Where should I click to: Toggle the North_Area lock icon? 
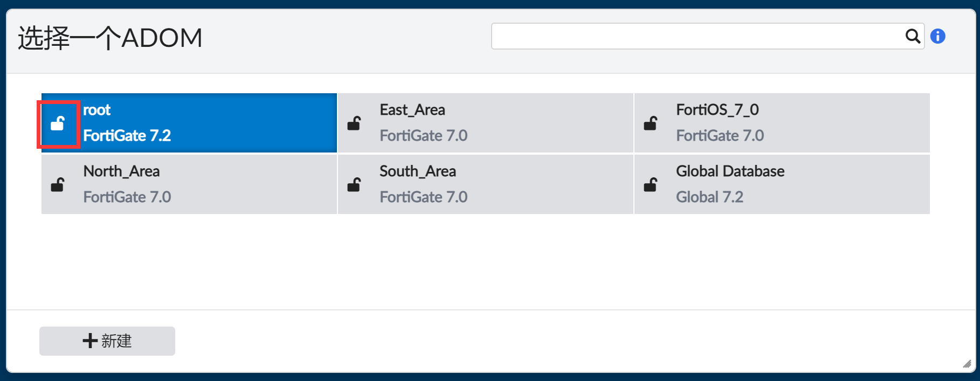point(58,185)
